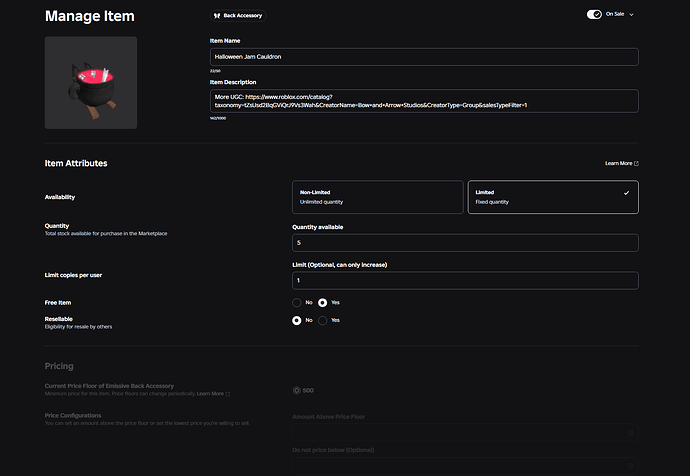Viewport: 690px width, 476px height.
Task: Edit the Item Name field
Action: click(x=424, y=57)
